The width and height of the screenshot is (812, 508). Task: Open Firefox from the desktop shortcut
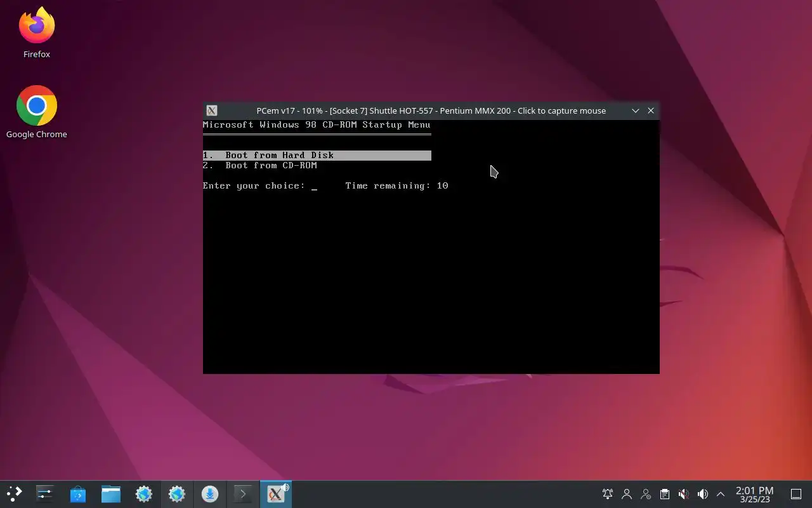37,33
